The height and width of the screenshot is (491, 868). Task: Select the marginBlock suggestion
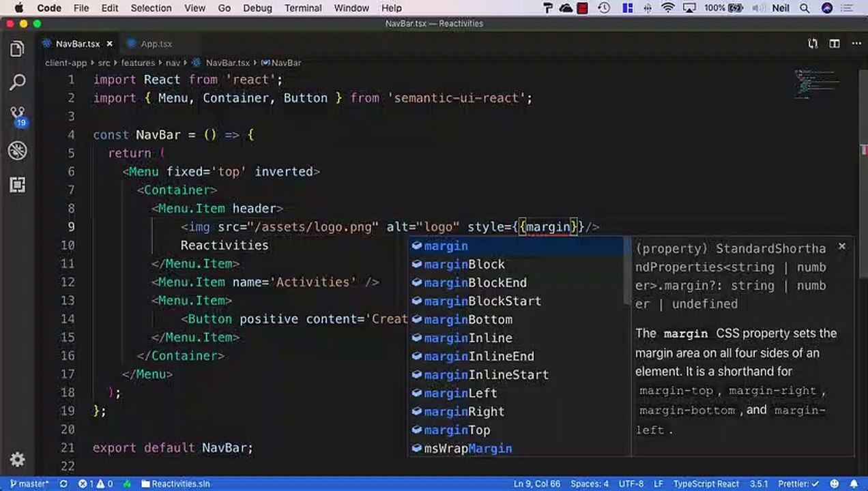(516, 265)
